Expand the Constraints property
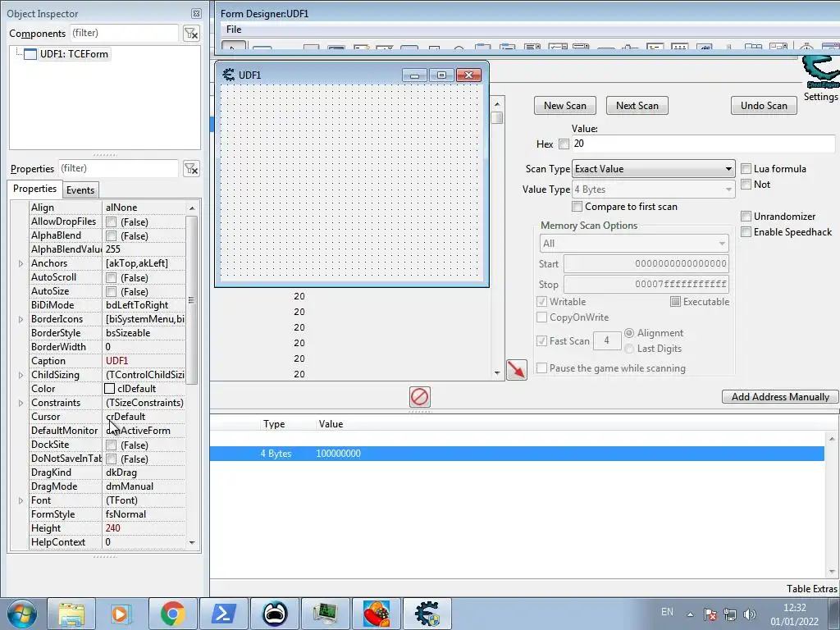Image resolution: width=840 pixels, height=630 pixels. 21,403
